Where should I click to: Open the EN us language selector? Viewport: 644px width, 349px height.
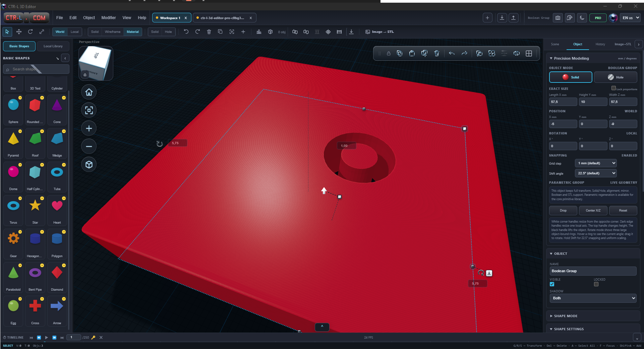coord(630,18)
